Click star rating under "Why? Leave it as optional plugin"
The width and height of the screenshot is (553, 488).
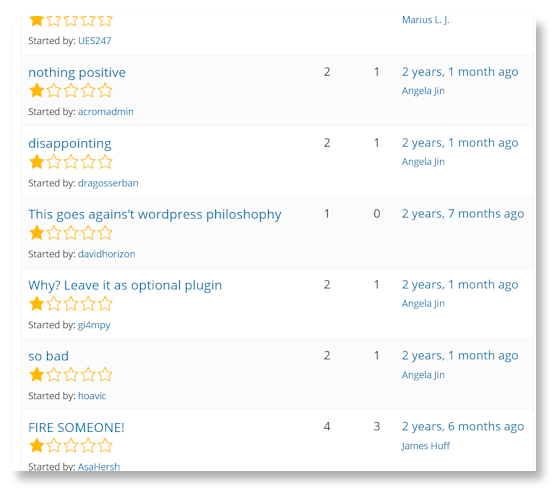point(71,304)
